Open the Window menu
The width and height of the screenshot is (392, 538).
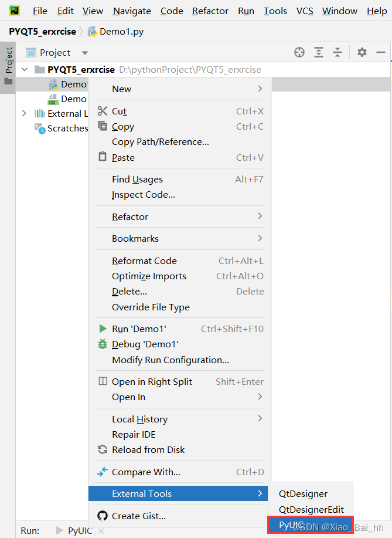[x=340, y=11]
